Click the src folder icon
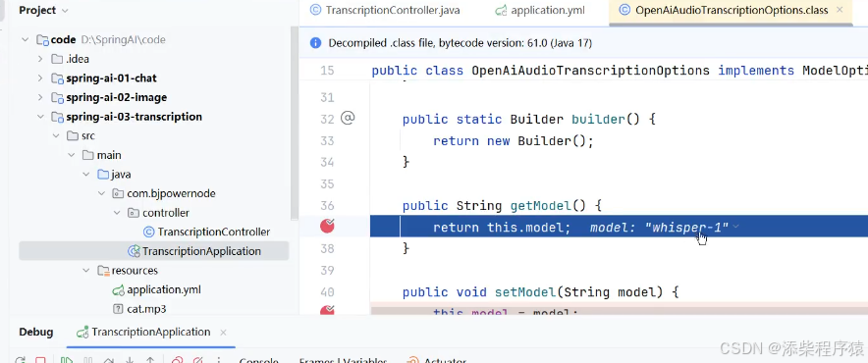This screenshot has width=868, height=363. click(73, 135)
